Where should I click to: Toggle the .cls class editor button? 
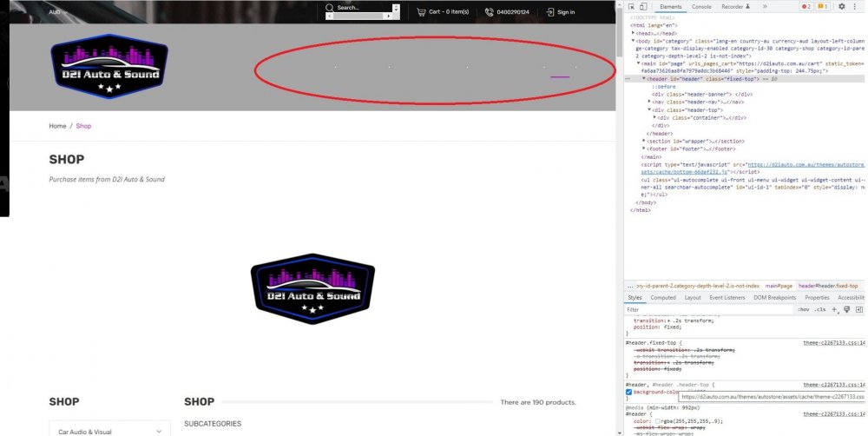click(820, 310)
